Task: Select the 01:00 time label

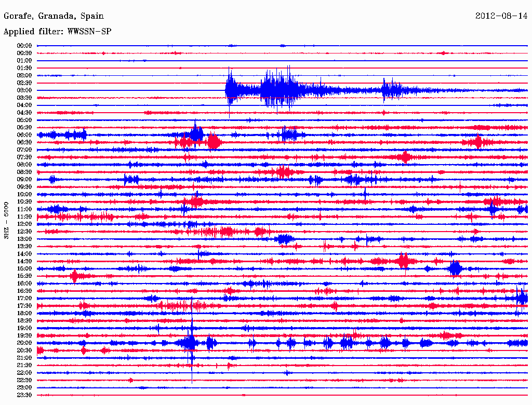Action: [24, 60]
